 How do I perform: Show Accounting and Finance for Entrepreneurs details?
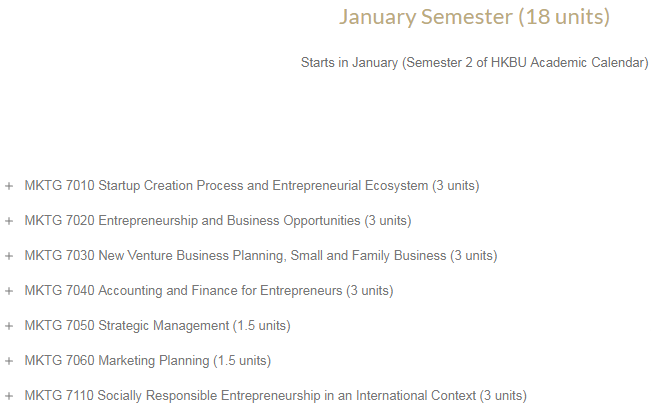click(x=208, y=291)
